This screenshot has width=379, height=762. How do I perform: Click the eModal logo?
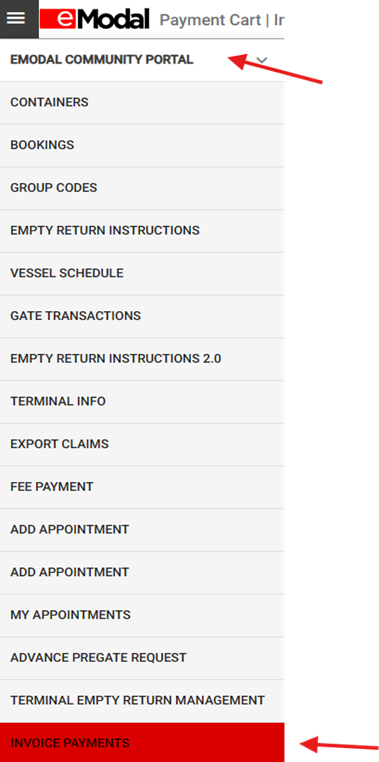point(94,19)
